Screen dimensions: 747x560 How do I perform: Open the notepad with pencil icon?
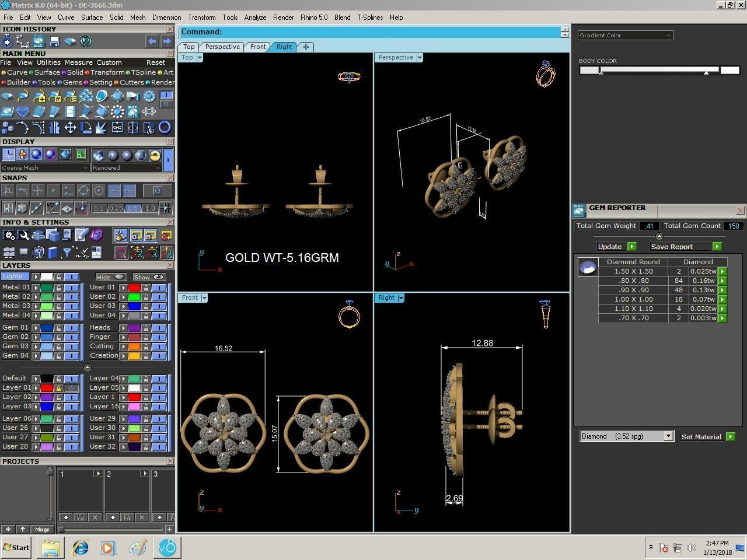(x=81, y=235)
